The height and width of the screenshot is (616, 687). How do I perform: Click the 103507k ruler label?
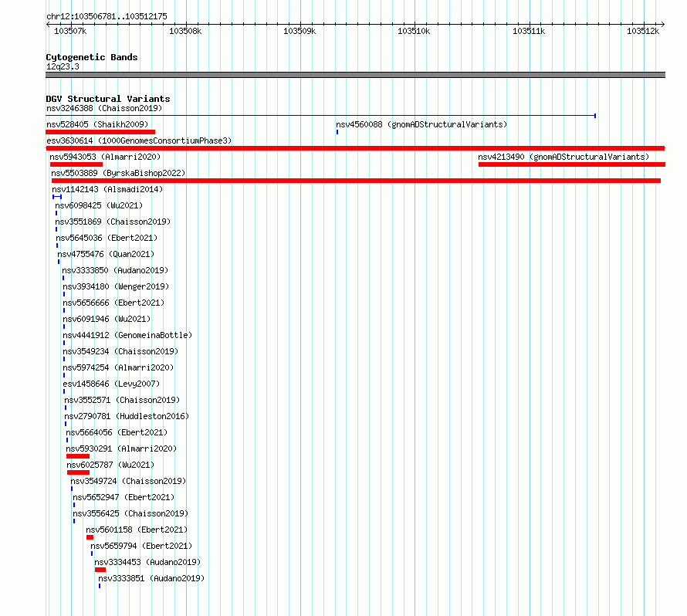70,31
